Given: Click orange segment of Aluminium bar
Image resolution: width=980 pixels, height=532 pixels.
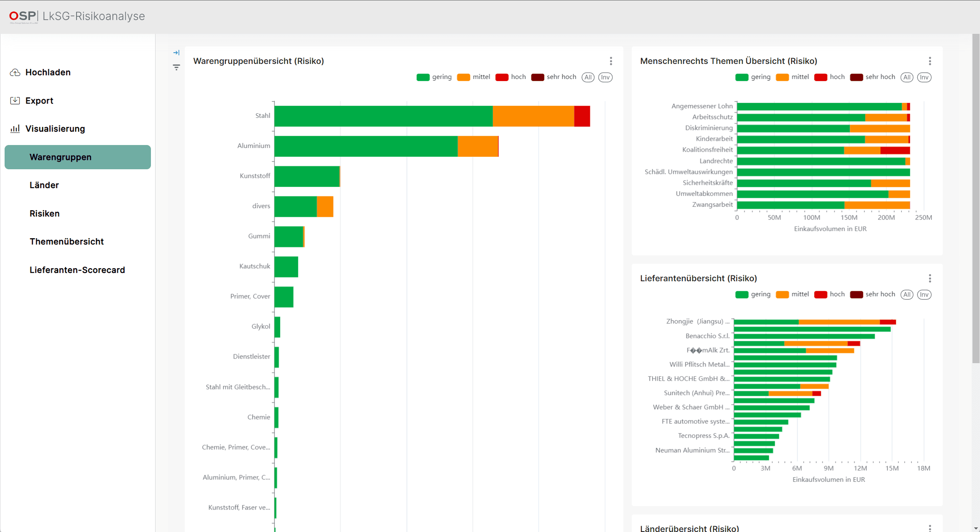Looking at the screenshot, I should [x=478, y=146].
